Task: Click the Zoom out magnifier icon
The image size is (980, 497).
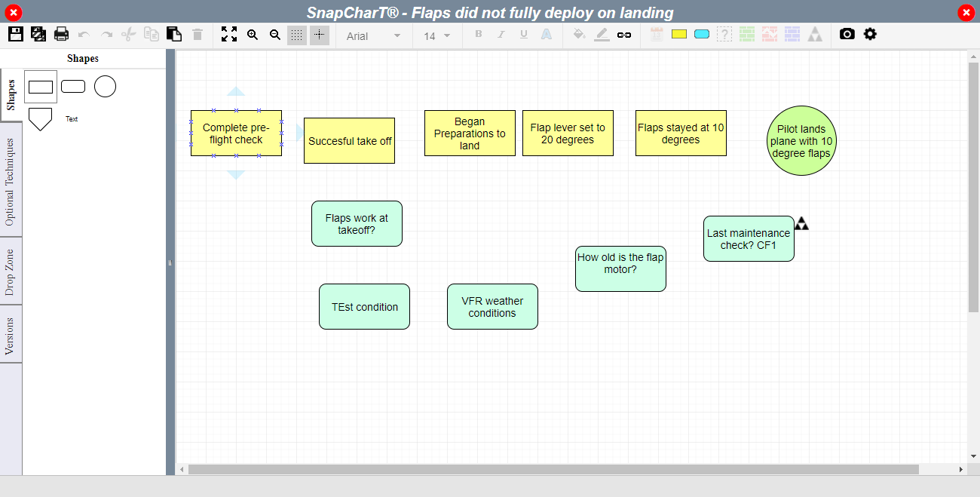Action: point(275,35)
